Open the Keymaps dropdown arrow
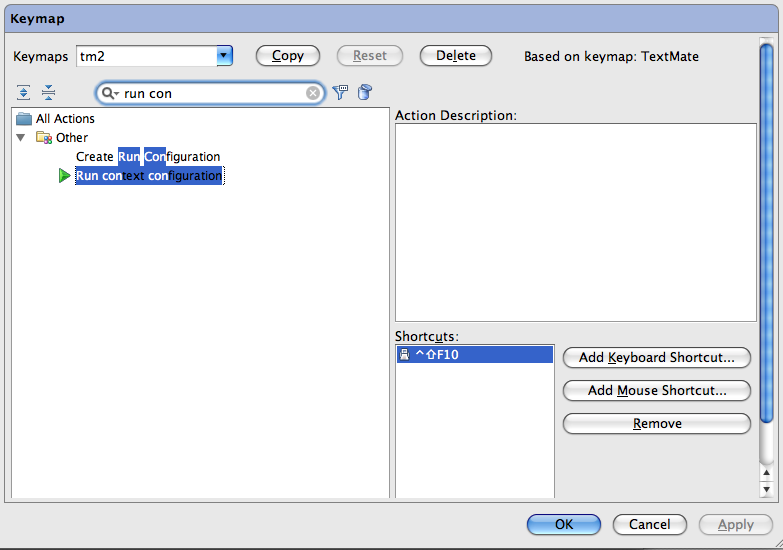 point(224,56)
